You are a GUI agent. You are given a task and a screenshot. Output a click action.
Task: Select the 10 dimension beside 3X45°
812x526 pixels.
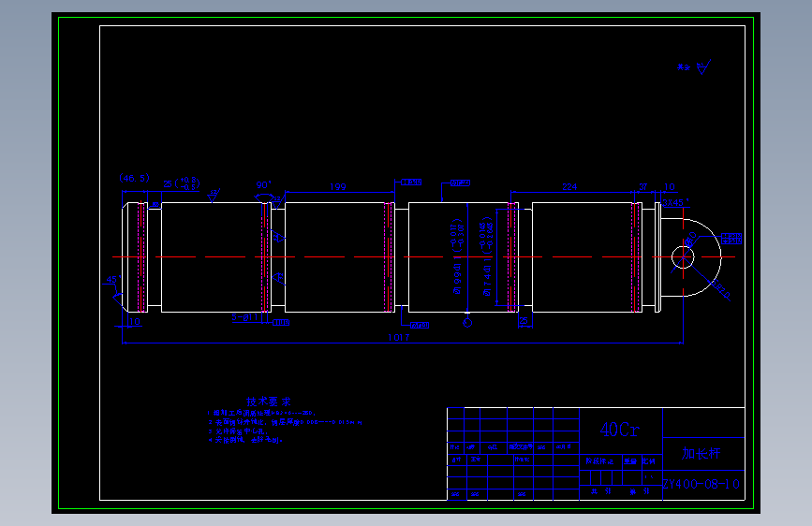coord(669,186)
